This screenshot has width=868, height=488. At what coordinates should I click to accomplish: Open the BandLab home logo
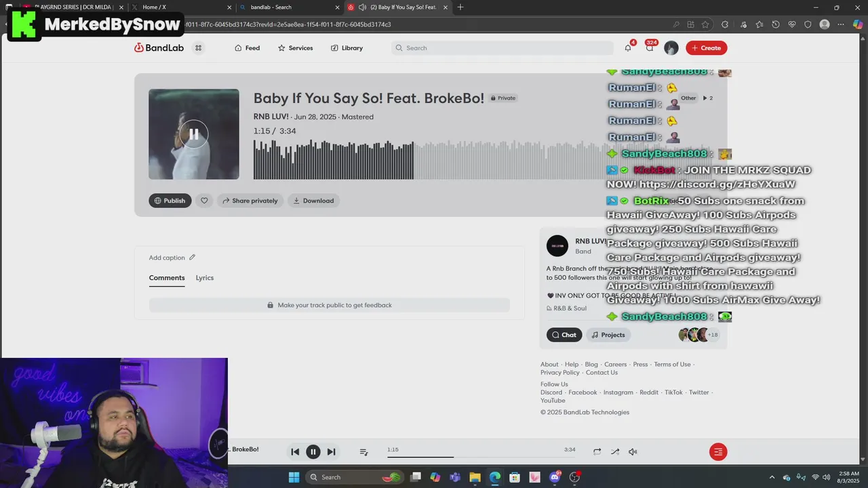(159, 48)
